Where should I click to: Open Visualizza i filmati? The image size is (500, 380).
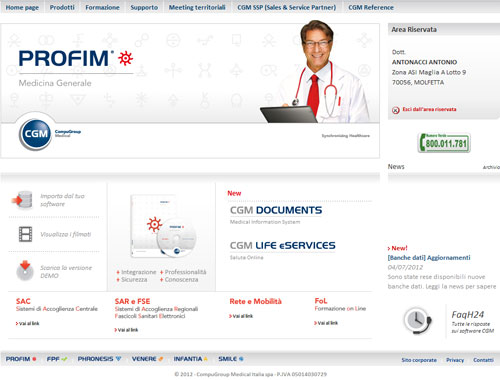(x=66, y=234)
